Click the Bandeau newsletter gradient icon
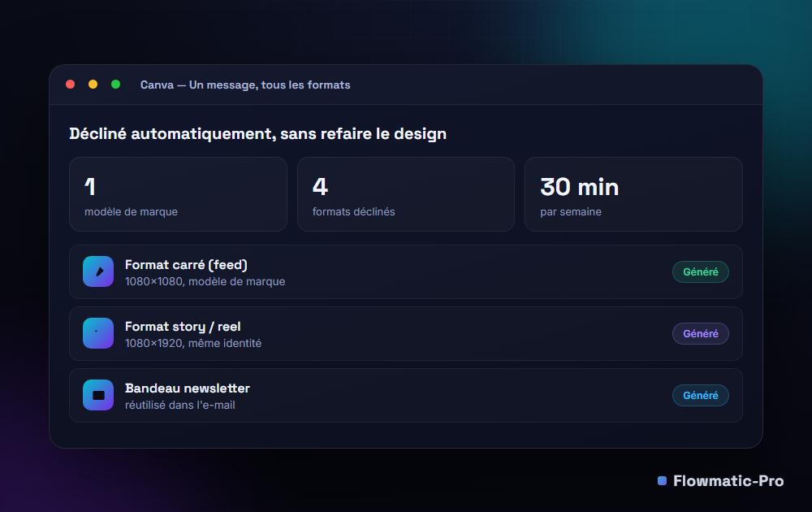The height and width of the screenshot is (512, 812). pos(98,395)
